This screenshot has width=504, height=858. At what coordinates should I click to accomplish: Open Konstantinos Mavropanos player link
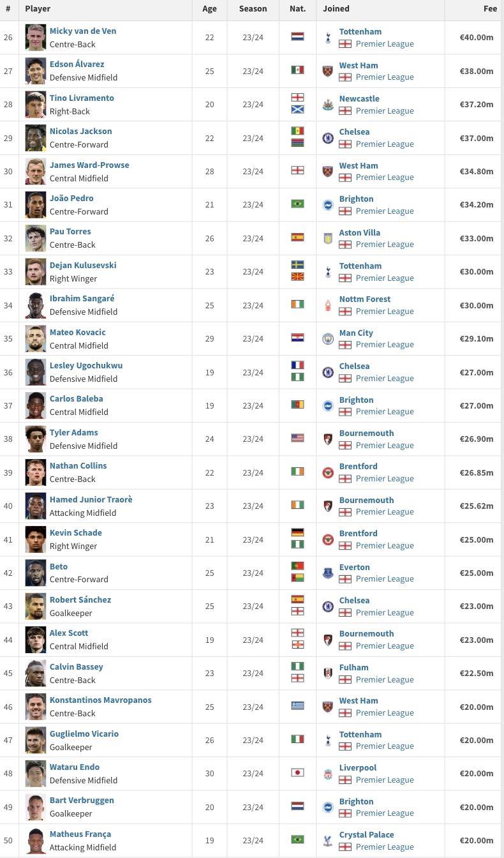point(101,700)
